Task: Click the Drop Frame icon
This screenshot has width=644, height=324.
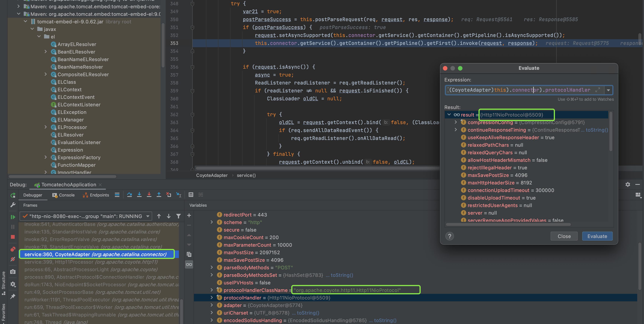Action: pyautogui.click(x=169, y=195)
